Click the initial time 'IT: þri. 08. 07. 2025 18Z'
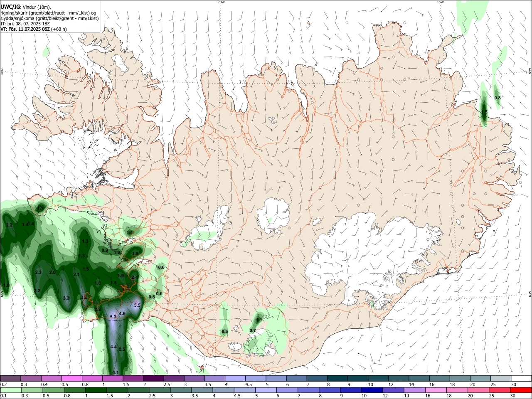The width and height of the screenshot is (532, 399). (26, 24)
